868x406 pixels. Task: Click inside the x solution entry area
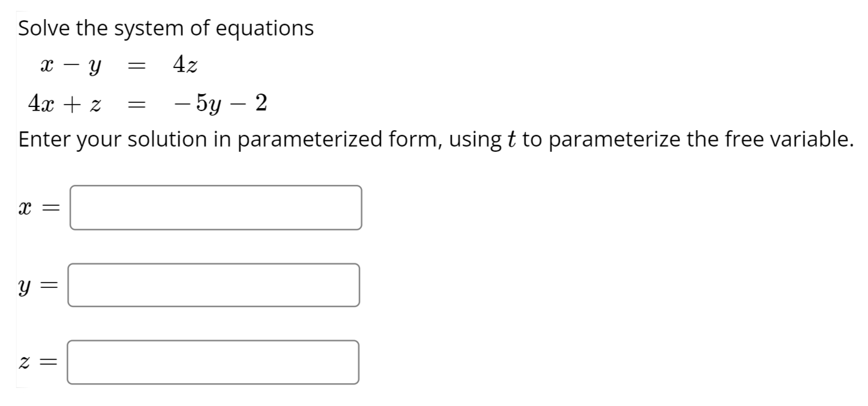(x=215, y=207)
